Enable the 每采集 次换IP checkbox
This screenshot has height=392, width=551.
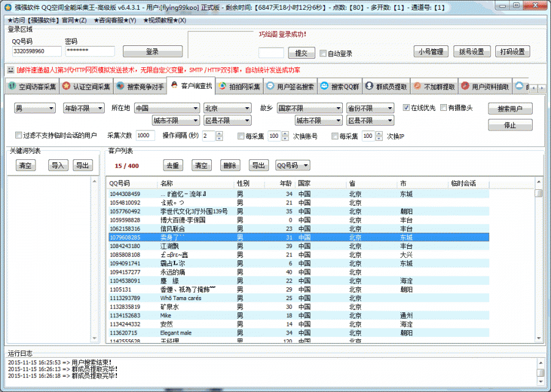pos(334,136)
